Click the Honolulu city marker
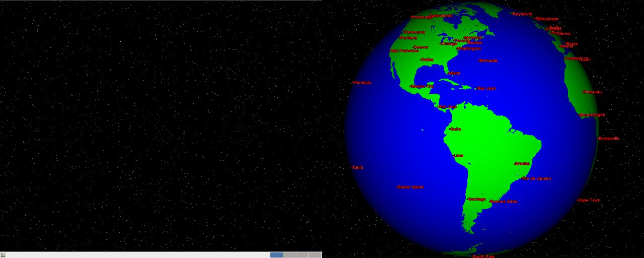 pos(362,83)
